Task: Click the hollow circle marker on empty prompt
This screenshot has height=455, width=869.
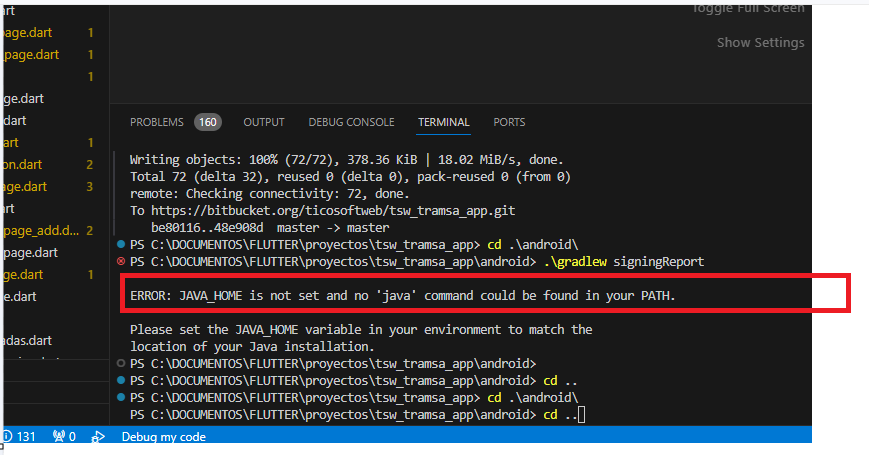Action: pyautogui.click(x=121, y=363)
